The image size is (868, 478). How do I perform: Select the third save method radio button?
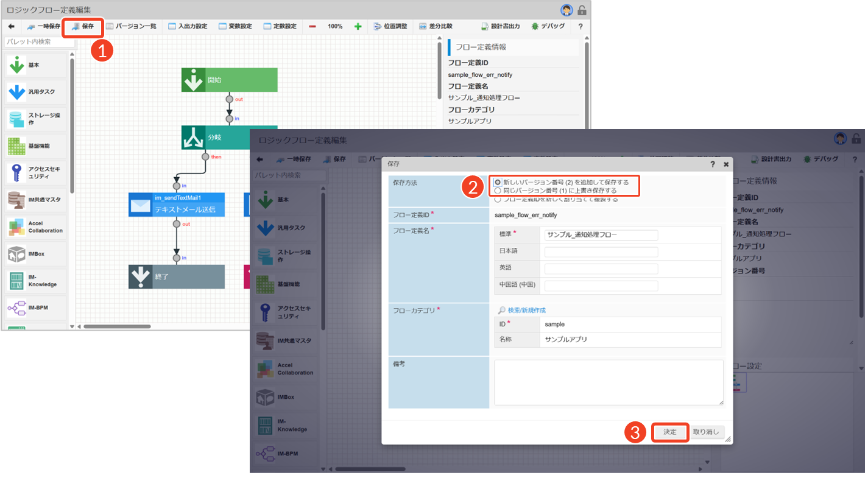[498, 199]
